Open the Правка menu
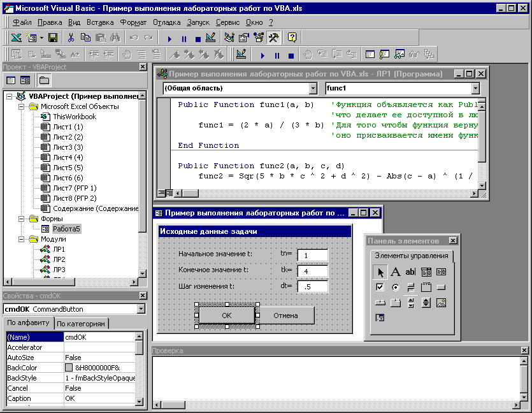The height and width of the screenshot is (413, 532). click(50, 22)
